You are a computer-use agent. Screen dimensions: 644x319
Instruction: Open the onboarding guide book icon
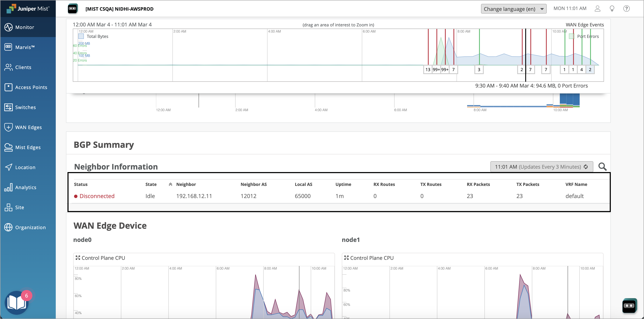point(17,303)
